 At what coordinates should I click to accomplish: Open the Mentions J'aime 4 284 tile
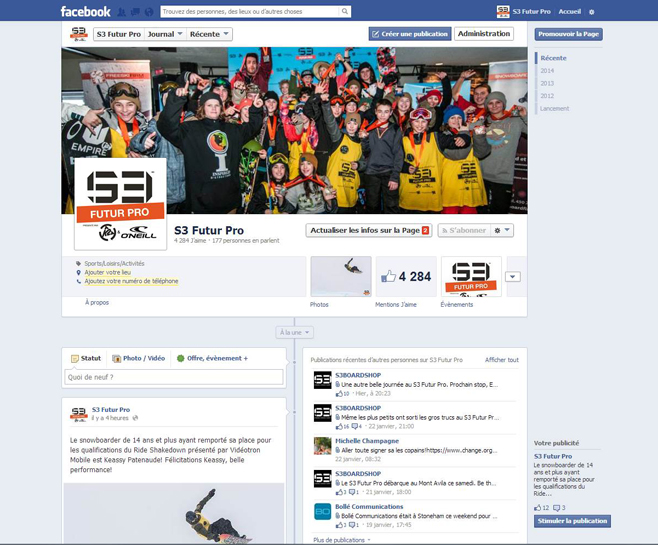(406, 276)
